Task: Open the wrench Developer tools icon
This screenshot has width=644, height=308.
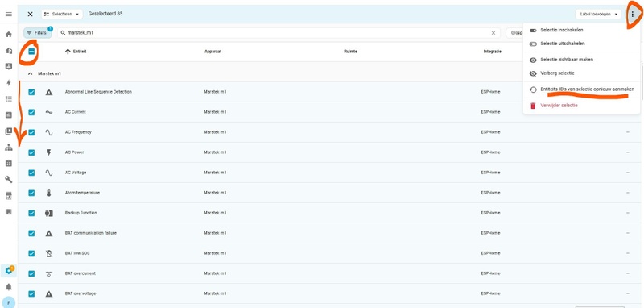Action: pos(9,179)
